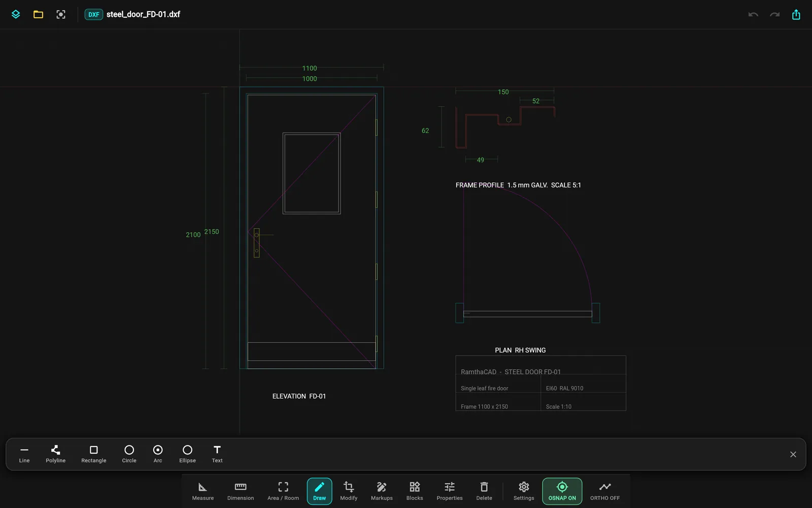Screen dimensions: 812x508
Task: Toggle ORTHO OFF mode
Action: (x=605, y=491)
